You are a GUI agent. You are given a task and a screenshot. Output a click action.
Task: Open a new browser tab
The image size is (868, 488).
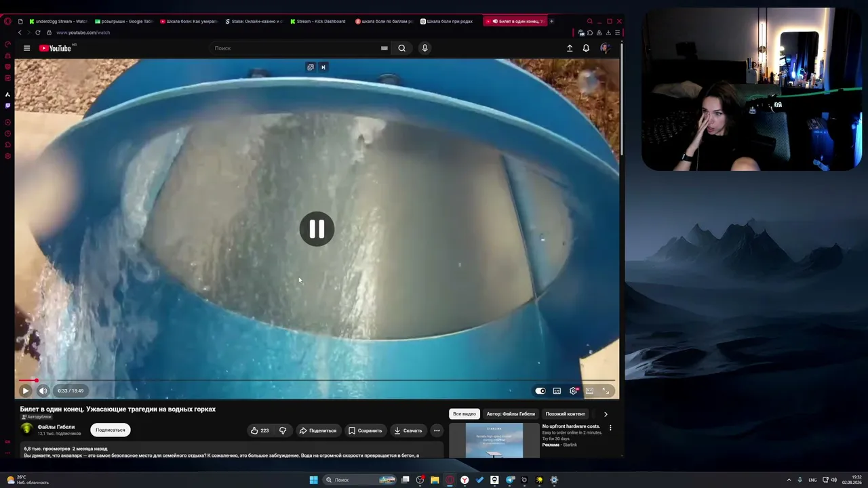(551, 21)
